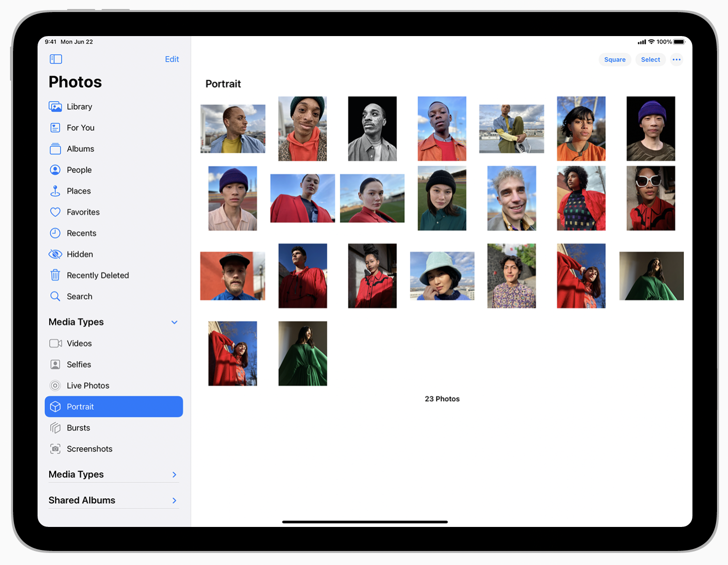Image resolution: width=728 pixels, height=565 pixels.
Task: Switch aspect view with Square button
Action: click(615, 60)
